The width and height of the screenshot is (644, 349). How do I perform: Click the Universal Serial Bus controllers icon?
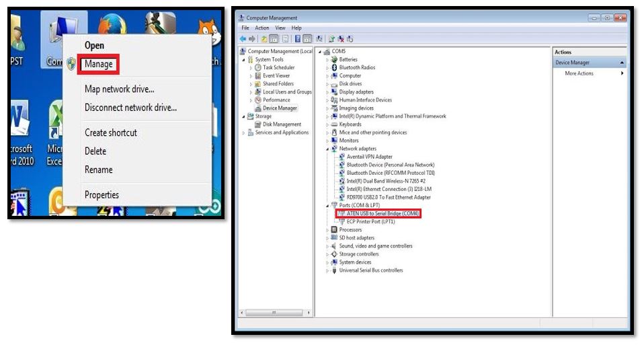pyautogui.click(x=334, y=270)
